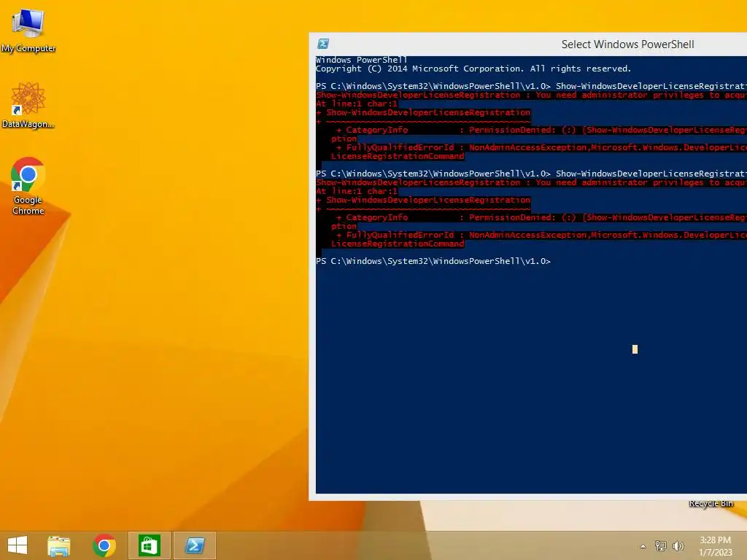The height and width of the screenshot is (560, 747).
Task: Show hidden tray icons arrow
Action: pos(643,546)
